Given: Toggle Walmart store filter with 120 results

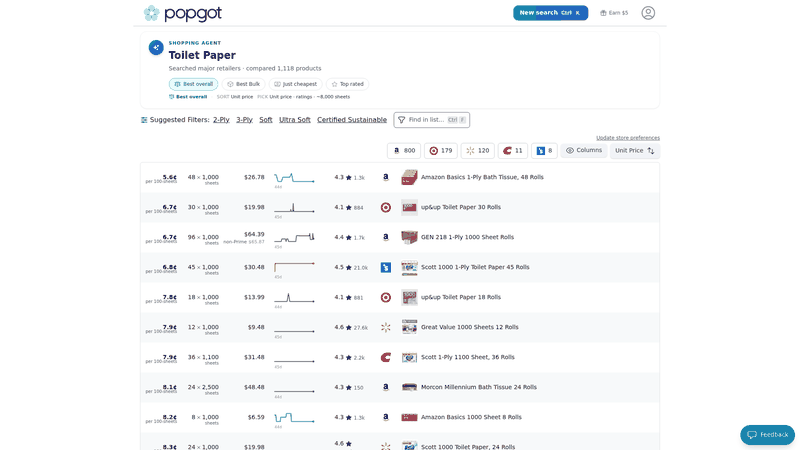Looking at the screenshot, I should tap(478, 151).
